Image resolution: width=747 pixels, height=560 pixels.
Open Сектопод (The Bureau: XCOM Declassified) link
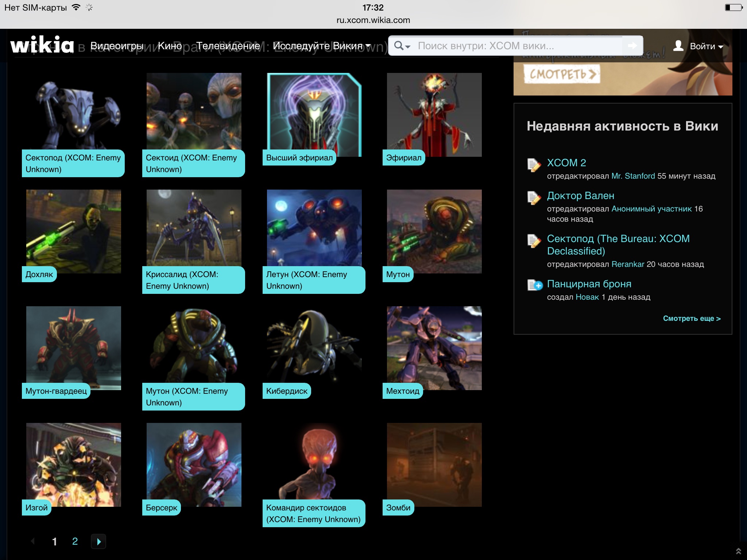pos(618,245)
